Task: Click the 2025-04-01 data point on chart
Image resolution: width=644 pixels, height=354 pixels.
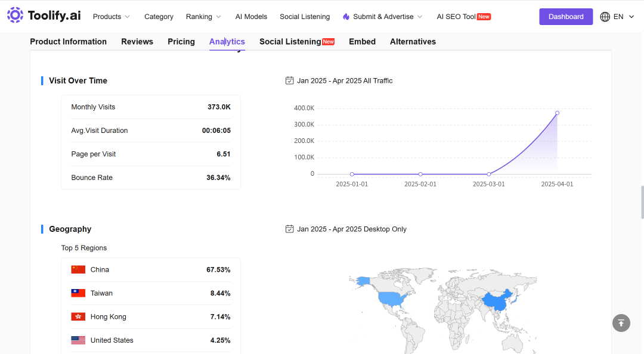Action: pos(557,113)
